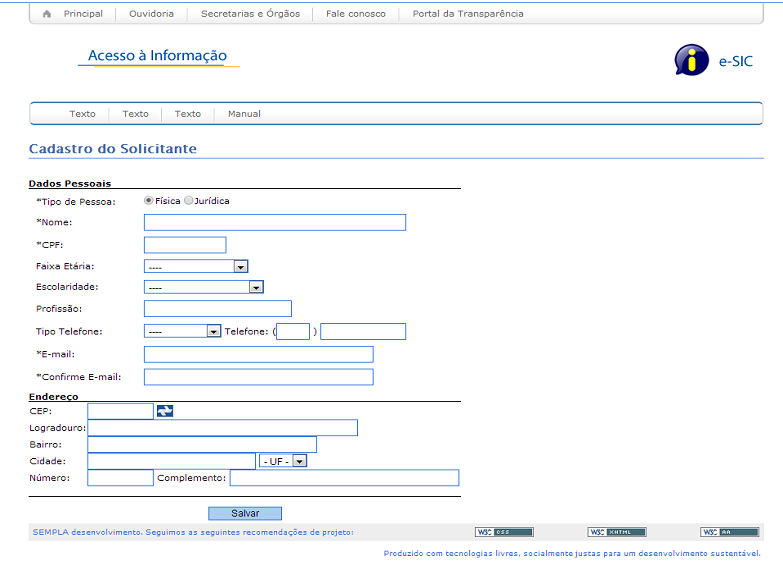The width and height of the screenshot is (783, 578).
Task: Select the Jurídica person type
Action: coord(189,201)
